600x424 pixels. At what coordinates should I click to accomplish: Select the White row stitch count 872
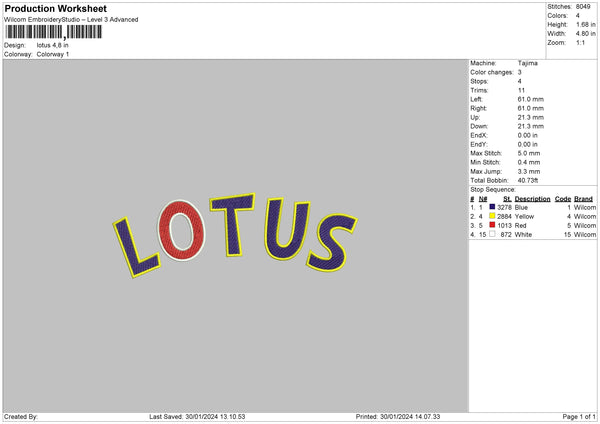[x=506, y=235]
